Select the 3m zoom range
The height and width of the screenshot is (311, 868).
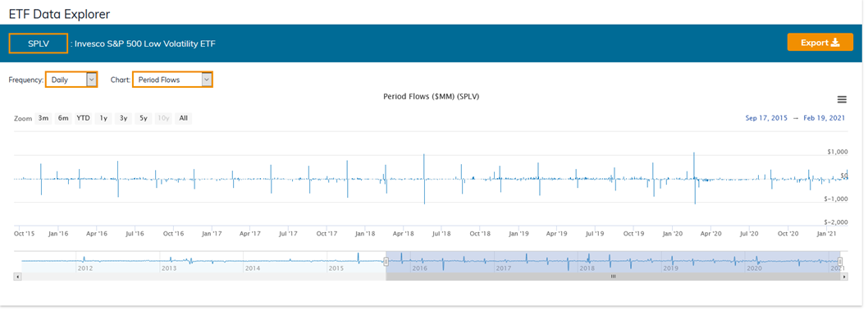43,118
